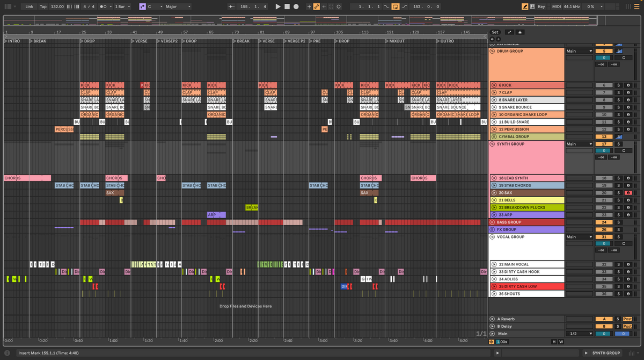The width and height of the screenshot is (644, 360).
Task: Click the Link button
Action: tap(29, 6)
